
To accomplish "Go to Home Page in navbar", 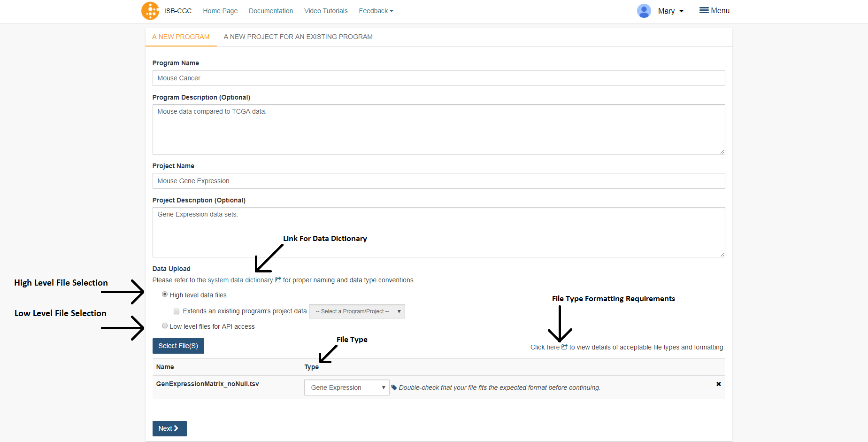I will [x=220, y=11].
